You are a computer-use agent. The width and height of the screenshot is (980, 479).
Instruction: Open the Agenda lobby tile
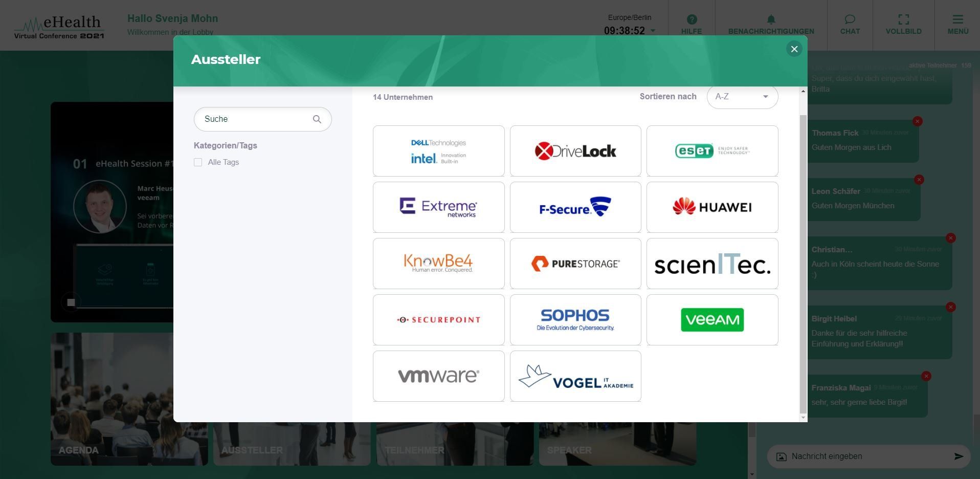(129, 399)
